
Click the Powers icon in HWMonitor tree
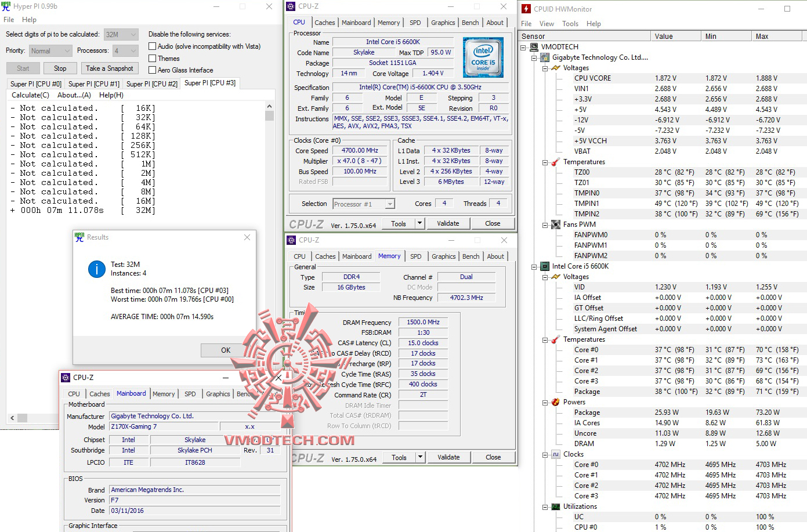click(556, 402)
